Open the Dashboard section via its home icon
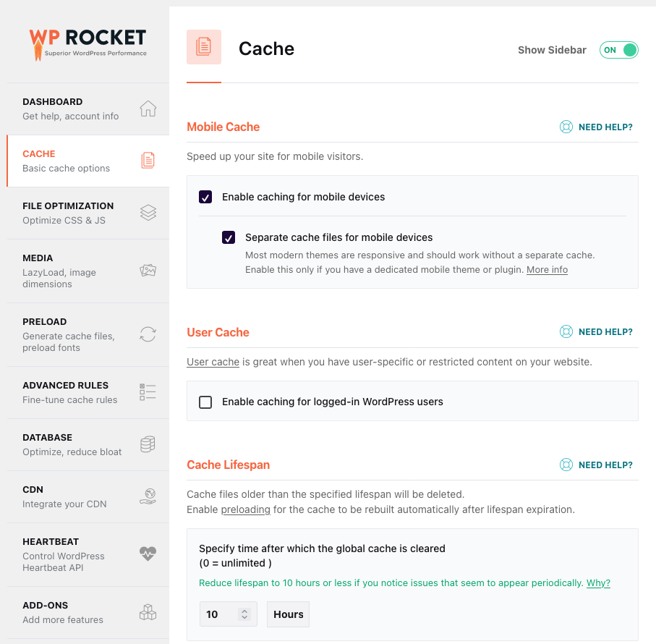This screenshot has height=644, width=656. tap(148, 108)
